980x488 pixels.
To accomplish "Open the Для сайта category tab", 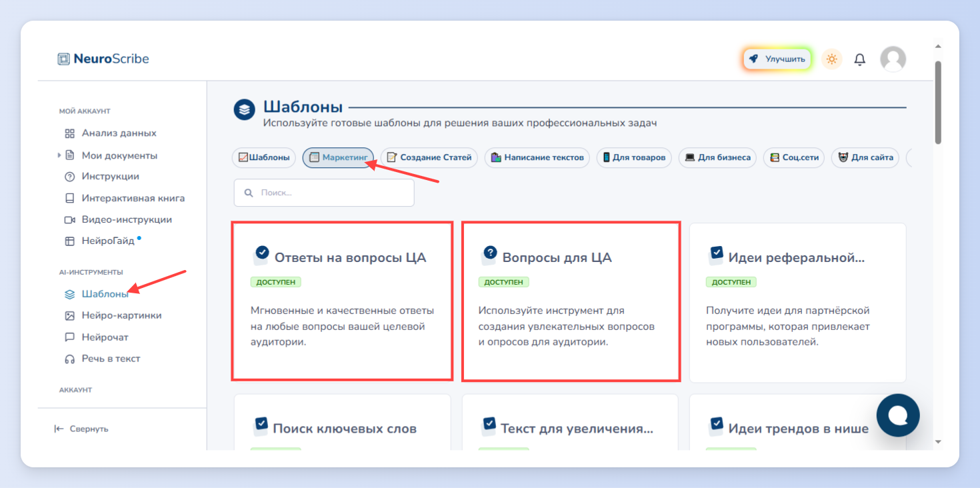I will (x=865, y=158).
